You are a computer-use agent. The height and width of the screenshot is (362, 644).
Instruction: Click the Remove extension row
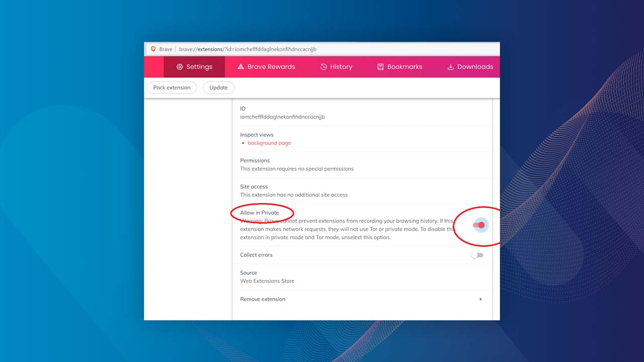pyautogui.click(x=362, y=299)
